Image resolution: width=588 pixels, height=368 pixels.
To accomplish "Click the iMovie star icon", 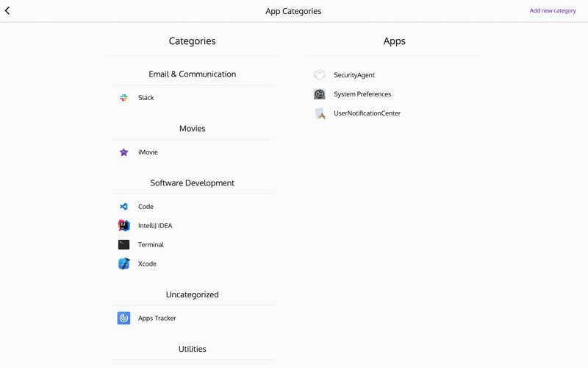I will (x=123, y=152).
